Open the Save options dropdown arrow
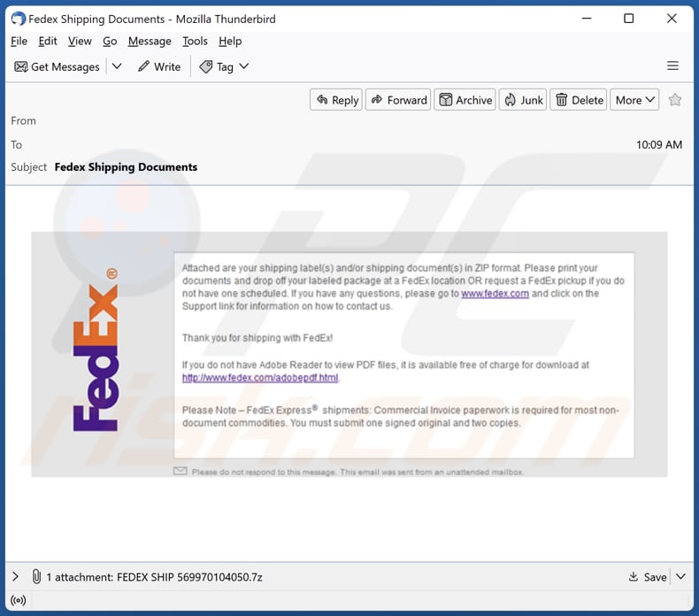Viewport: 699px width, 616px height. tap(680, 577)
